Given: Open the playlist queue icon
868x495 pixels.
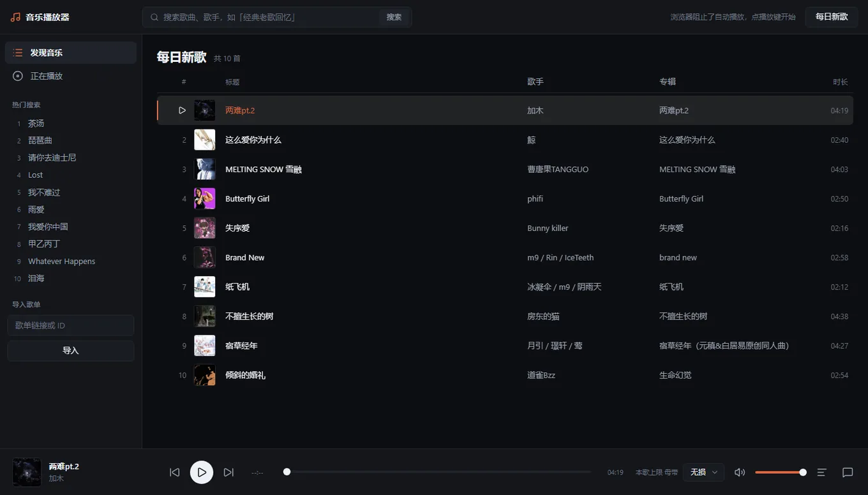Looking at the screenshot, I should tap(821, 472).
